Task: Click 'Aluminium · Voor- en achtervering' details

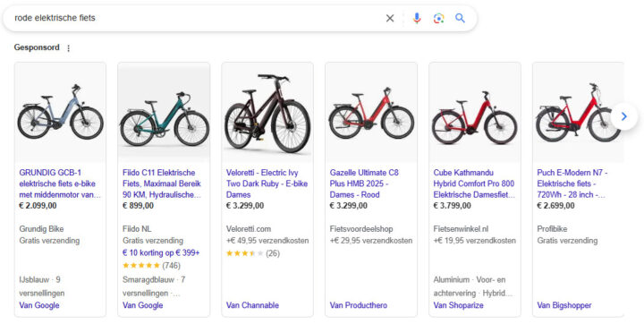Action: click(x=473, y=286)
